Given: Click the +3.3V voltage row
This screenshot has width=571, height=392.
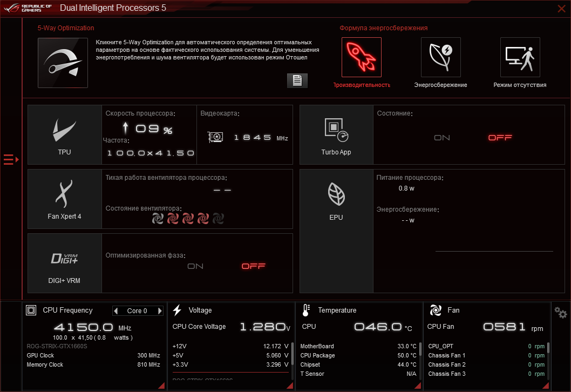Looking at the screenshot, I should point(230,364).
